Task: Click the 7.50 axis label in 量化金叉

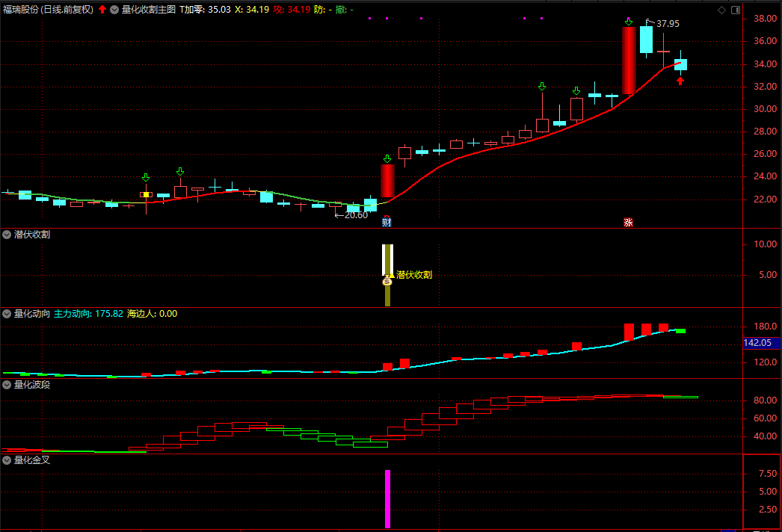Action: (768, 474)
